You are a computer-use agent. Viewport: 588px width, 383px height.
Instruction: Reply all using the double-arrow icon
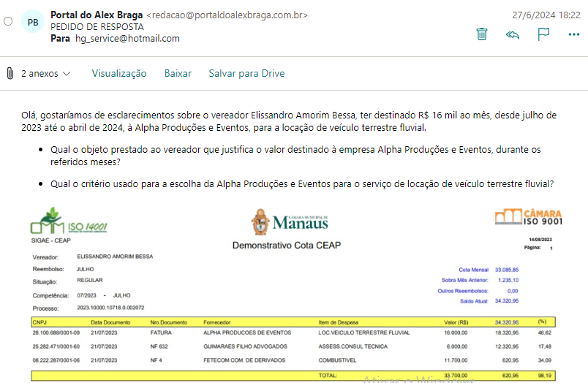[x=513, y=35]
